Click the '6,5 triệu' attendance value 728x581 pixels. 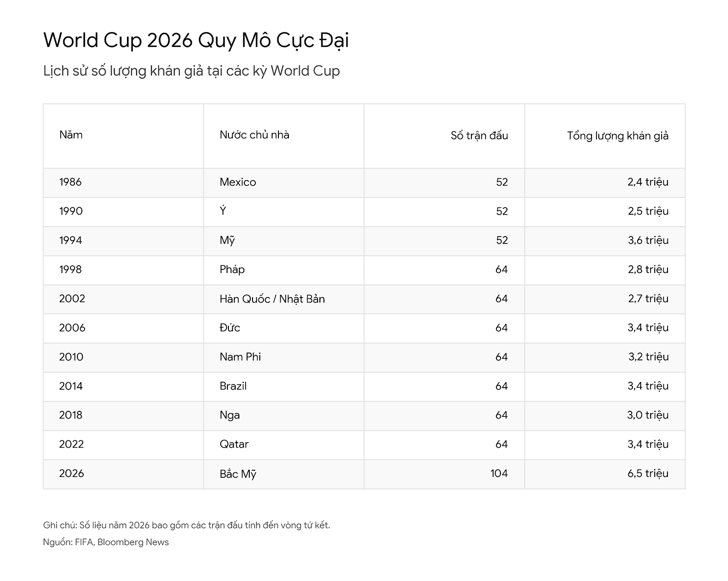tap(648, 473)
